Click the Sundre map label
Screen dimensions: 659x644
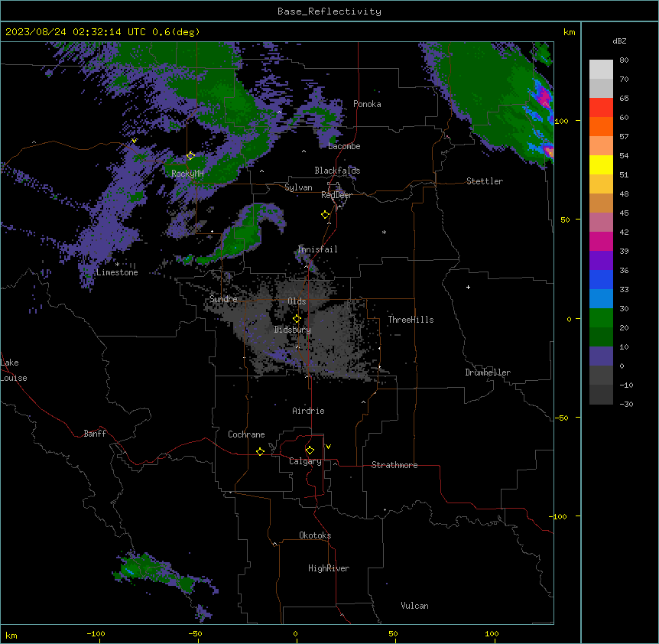pyautogui.click(x=223, y=299)
